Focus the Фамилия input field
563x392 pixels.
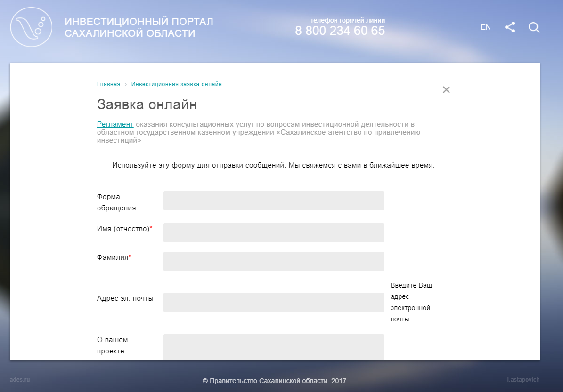[x=274, y=262]
